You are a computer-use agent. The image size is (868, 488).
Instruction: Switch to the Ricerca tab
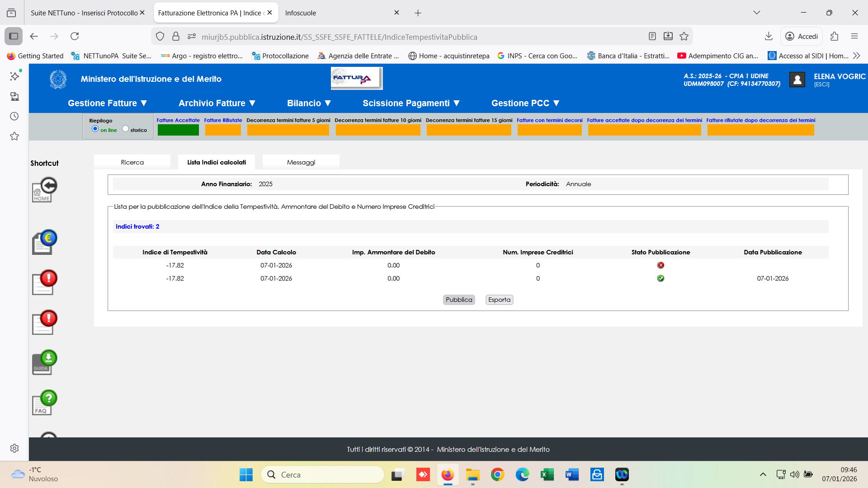point(132,162)
